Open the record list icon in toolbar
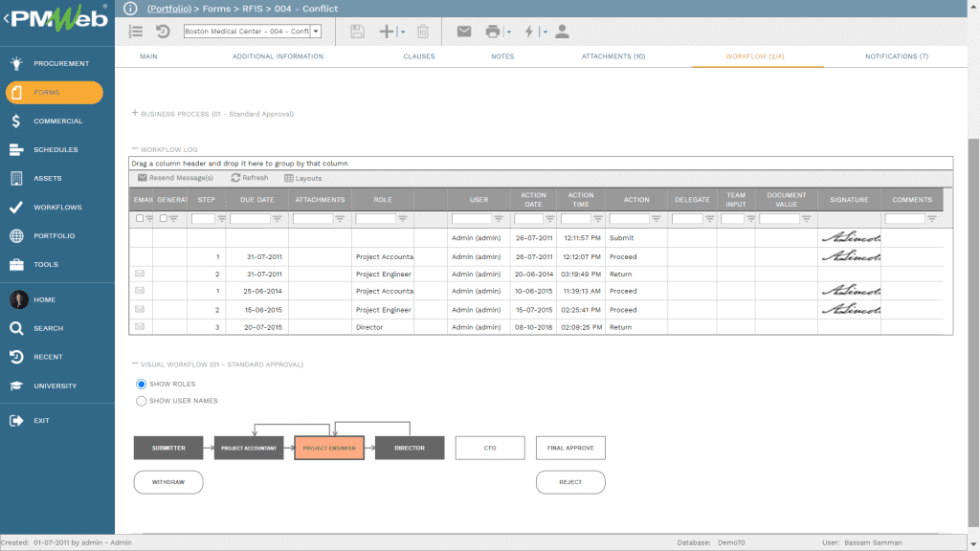The image size is (980, 551). click(x=136, y=32)
